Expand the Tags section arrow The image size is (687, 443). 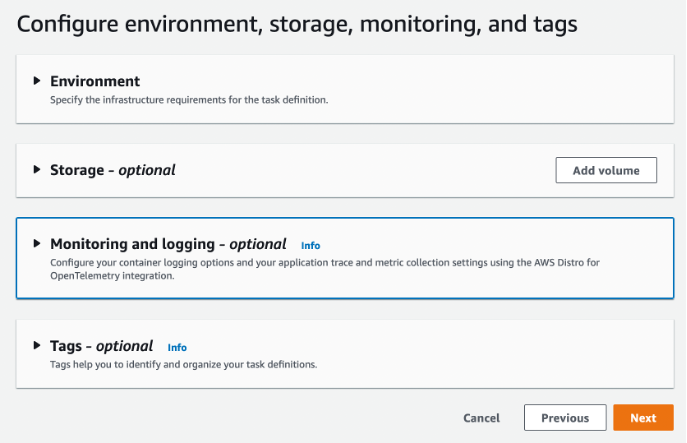coord(37,346)
